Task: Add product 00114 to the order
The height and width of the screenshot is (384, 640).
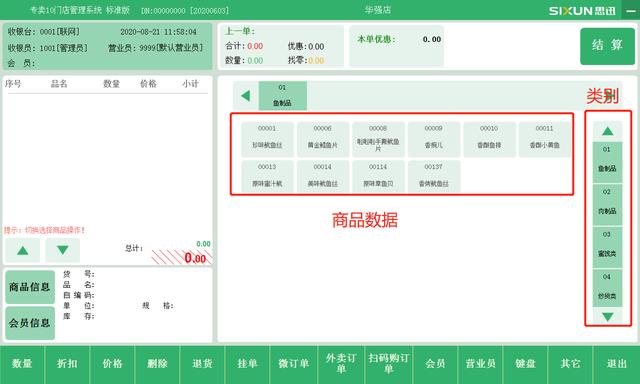Action: coord(378,176)
